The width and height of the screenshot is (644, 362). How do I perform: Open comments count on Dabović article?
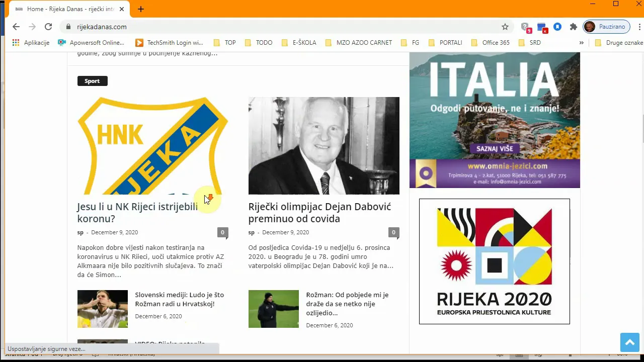coord(393,232)
